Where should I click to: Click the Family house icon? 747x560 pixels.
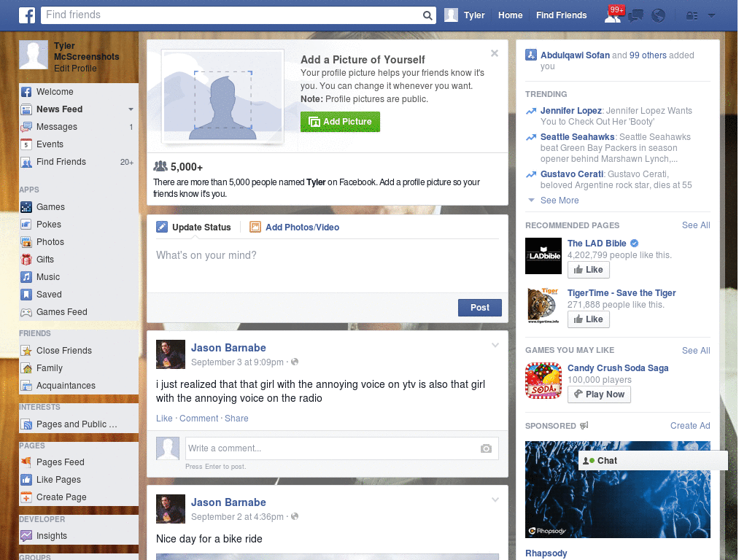coord(26,368)
